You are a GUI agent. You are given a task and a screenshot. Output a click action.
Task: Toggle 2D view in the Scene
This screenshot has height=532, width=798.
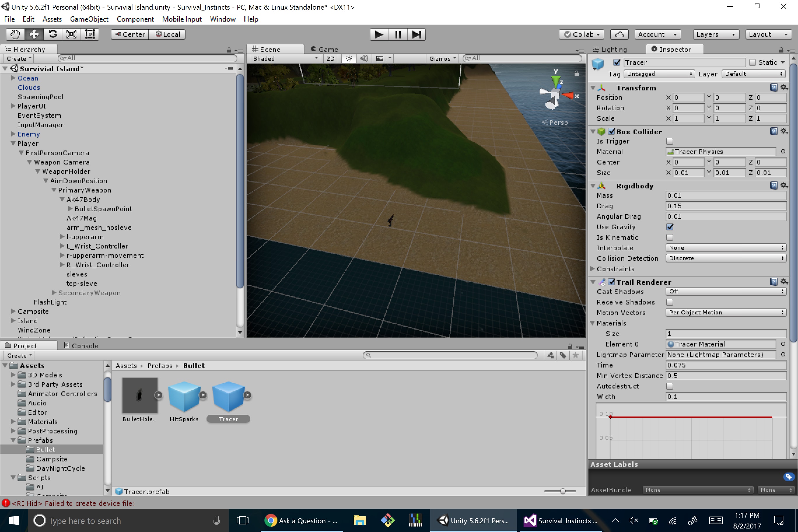tap(330, 58)
